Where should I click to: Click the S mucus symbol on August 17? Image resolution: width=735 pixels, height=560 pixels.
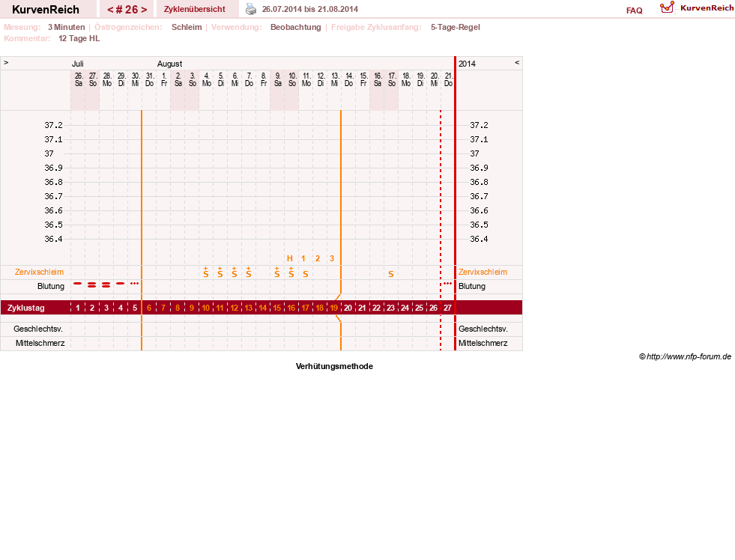(391, 274)
